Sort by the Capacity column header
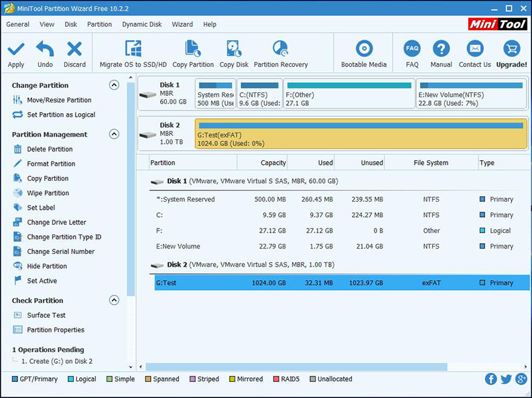 coord(262,163)
